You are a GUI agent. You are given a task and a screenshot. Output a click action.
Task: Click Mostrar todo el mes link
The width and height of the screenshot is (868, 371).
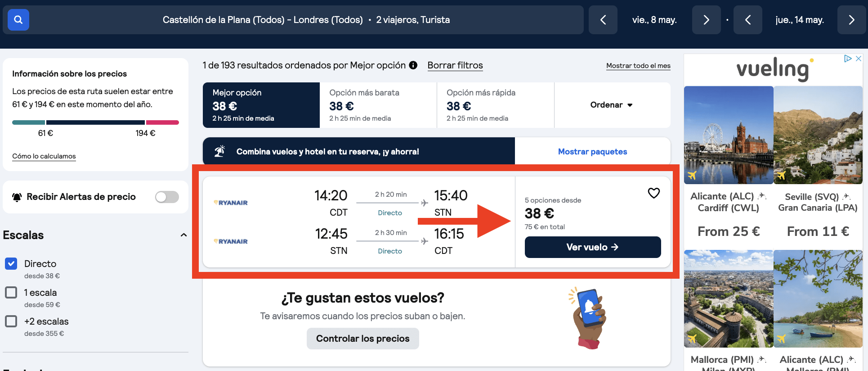click(x=638, y=66)
